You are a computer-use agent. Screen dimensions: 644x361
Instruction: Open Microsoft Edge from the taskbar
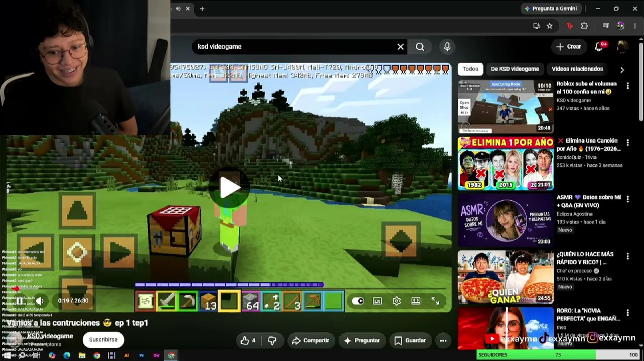coord(67,355)
